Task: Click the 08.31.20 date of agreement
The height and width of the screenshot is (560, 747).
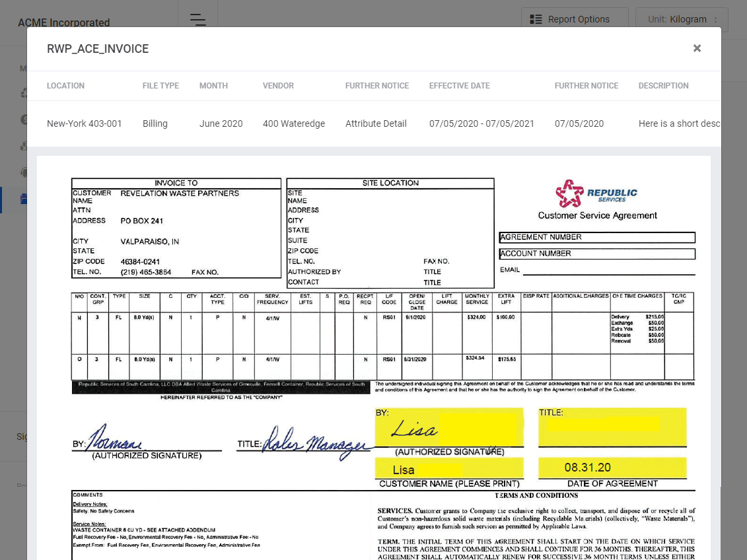Action: 587,468
